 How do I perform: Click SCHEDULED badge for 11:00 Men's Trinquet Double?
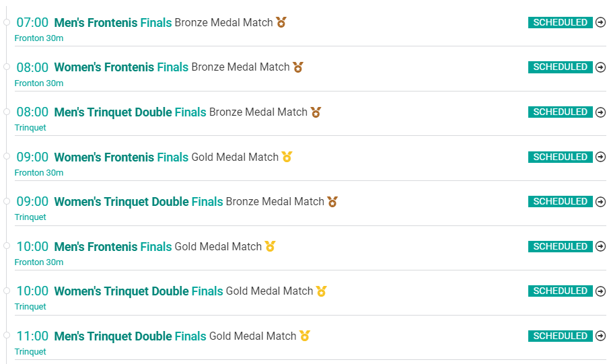coord(560,336)
